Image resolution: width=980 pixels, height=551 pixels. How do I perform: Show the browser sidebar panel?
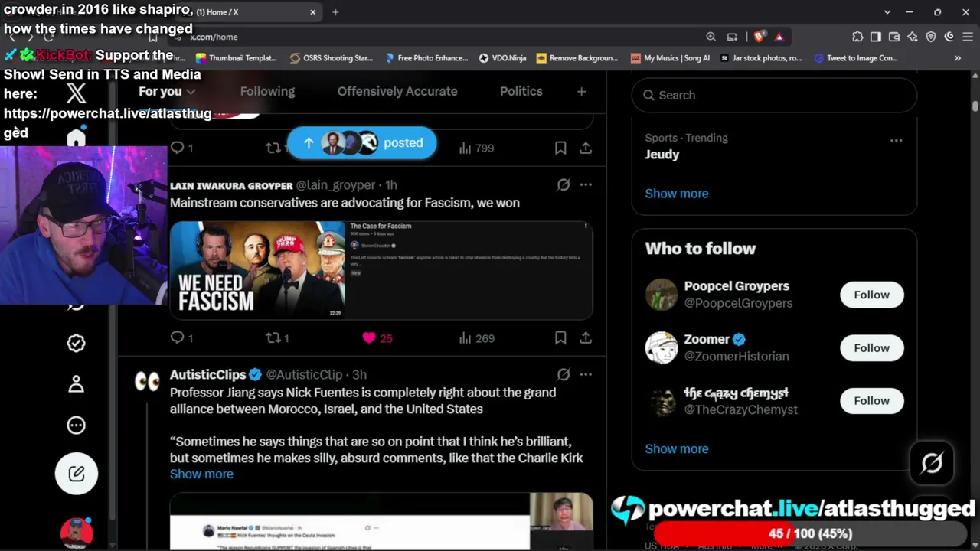pyautogui.click(x=876, y=37)
